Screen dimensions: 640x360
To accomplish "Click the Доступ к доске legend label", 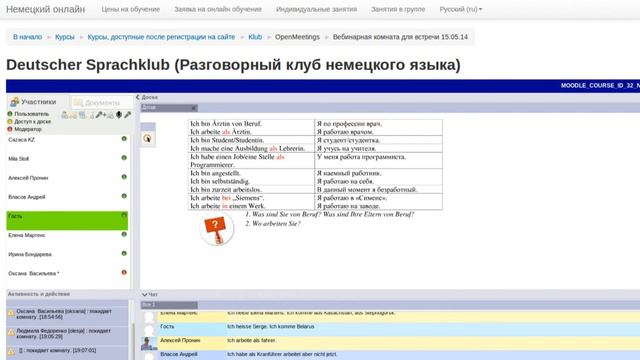I will coord(33,121).
